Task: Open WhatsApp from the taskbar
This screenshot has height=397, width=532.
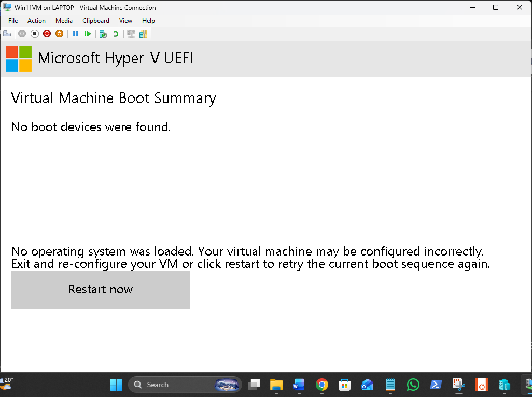Action: point(413,385)
